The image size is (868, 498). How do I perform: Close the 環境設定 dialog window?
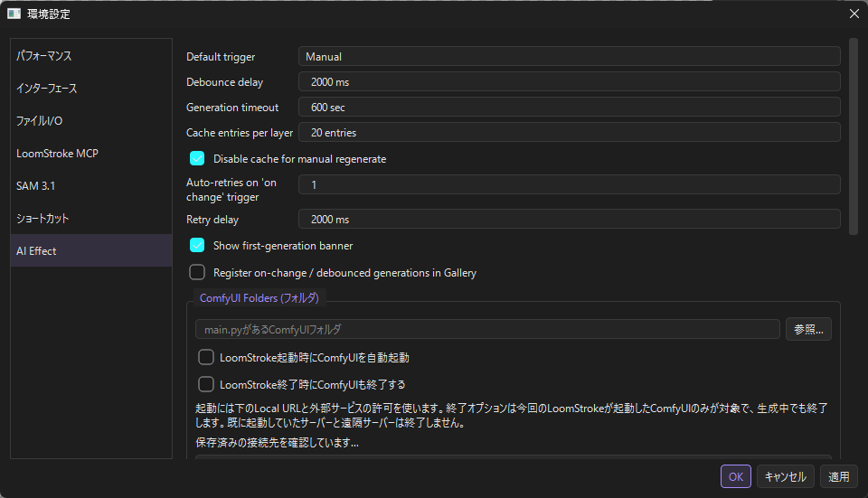pos(854,14)
